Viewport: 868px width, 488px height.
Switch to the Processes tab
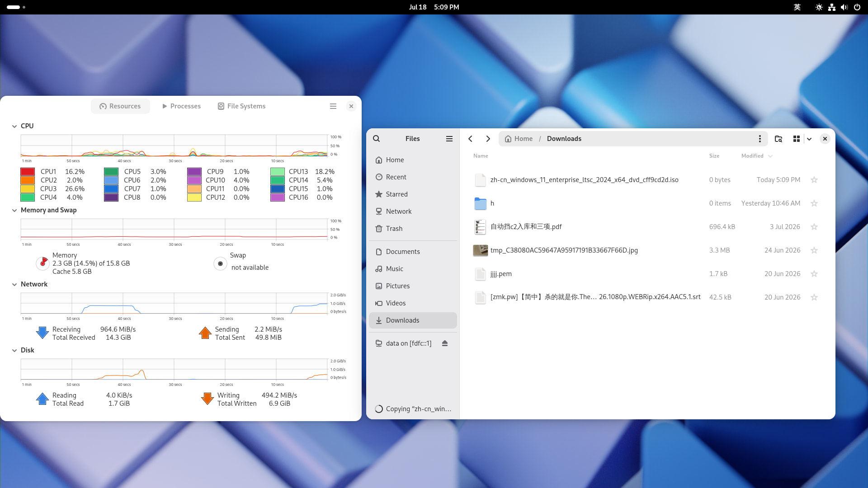181,106
